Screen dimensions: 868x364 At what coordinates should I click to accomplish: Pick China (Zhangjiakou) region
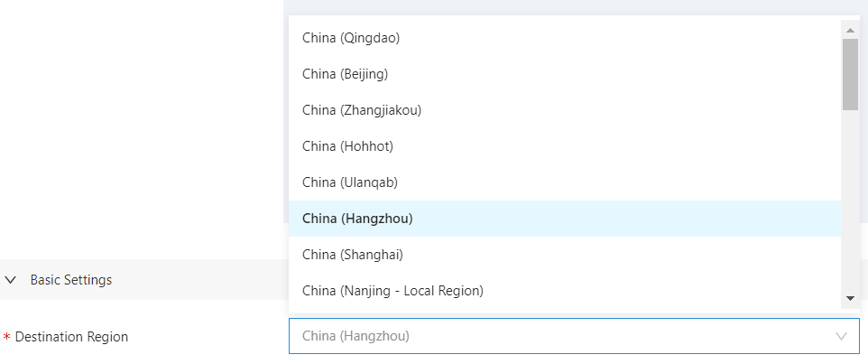pos(362,110)
